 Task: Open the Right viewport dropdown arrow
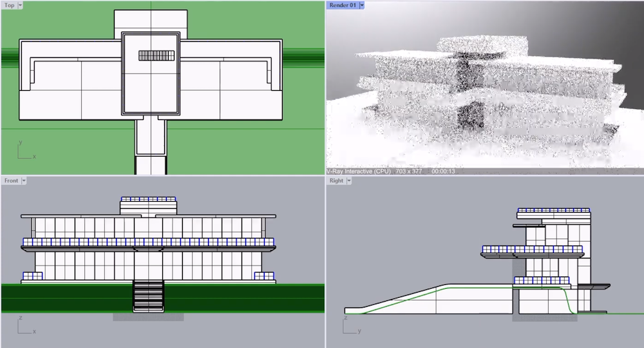[x=349, y=181]
